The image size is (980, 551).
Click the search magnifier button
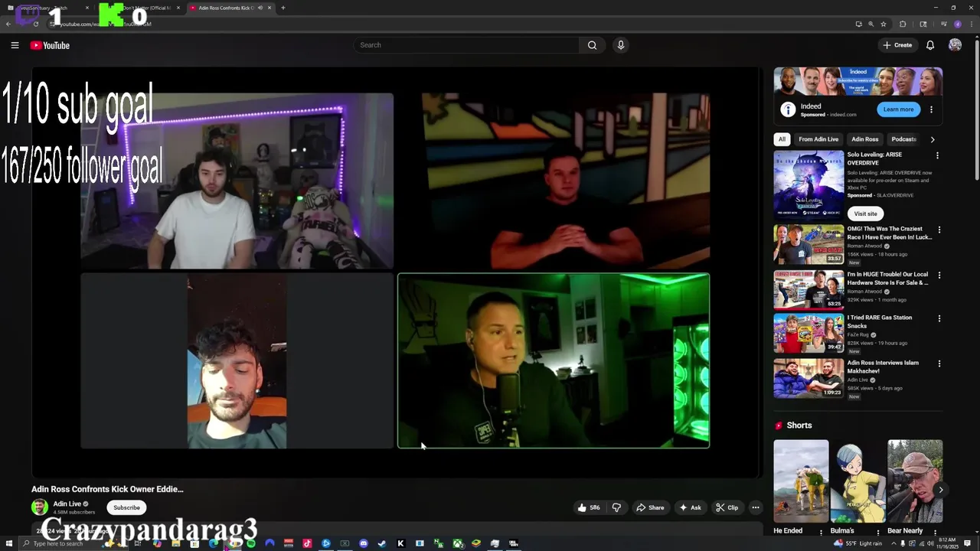point(592,45)
